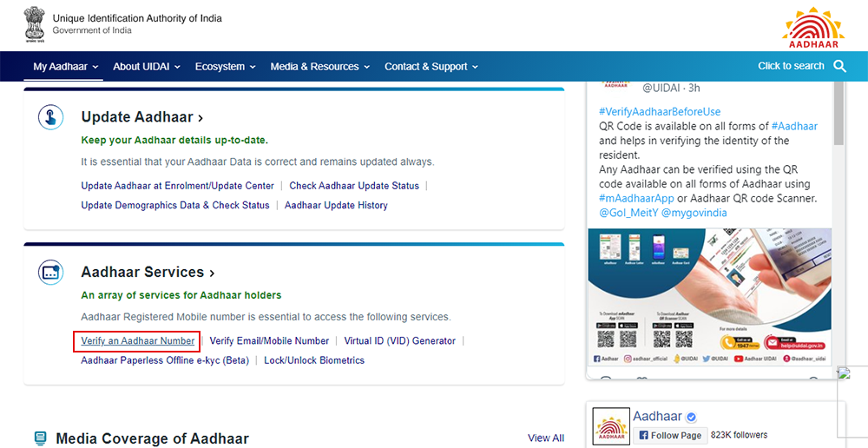Click the #VerifyAadhaarBeforeUse hashtag
Screen dimensions: 868x448
point(660,112)
